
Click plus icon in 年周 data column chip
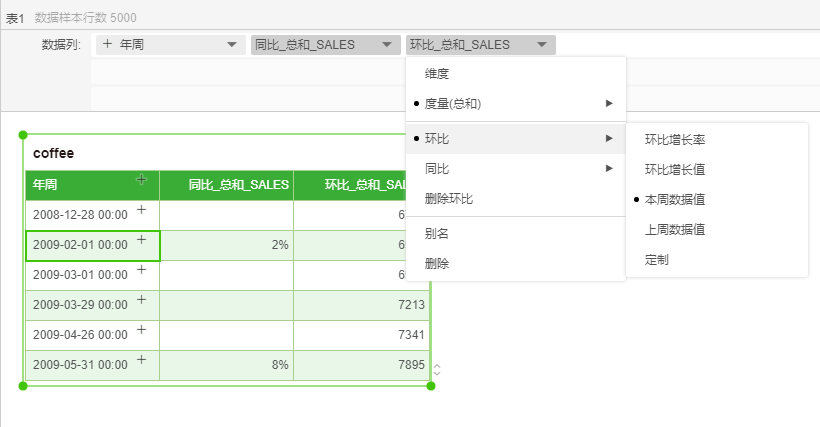[x=107, y=44]
